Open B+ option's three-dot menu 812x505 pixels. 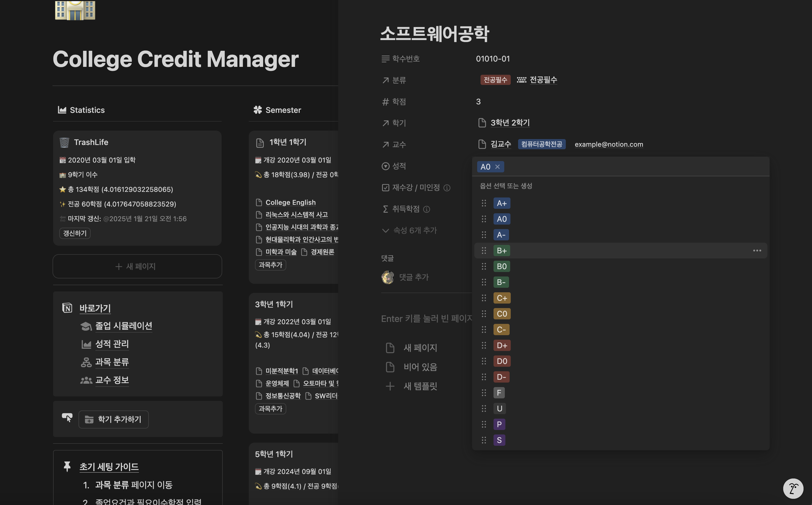tap(757, 251)
